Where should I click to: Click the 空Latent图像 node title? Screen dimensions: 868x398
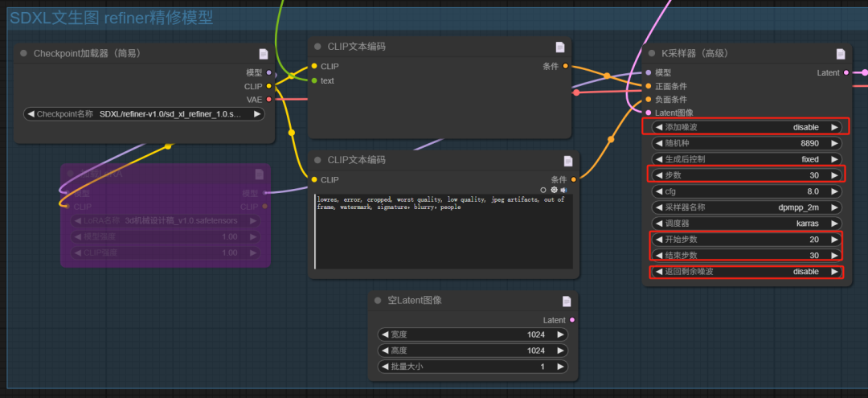[x=415, y=301]
